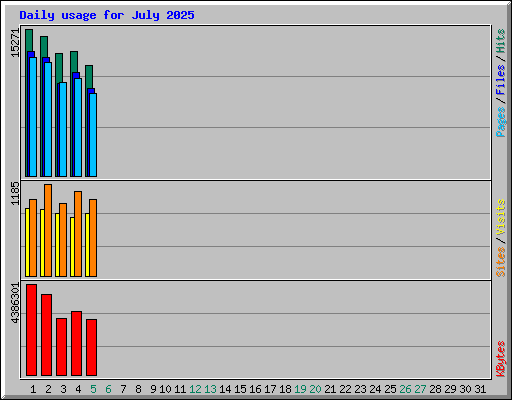Click day label 17 on the x-axis
This screenshot has height=400, width=512.
270,389
